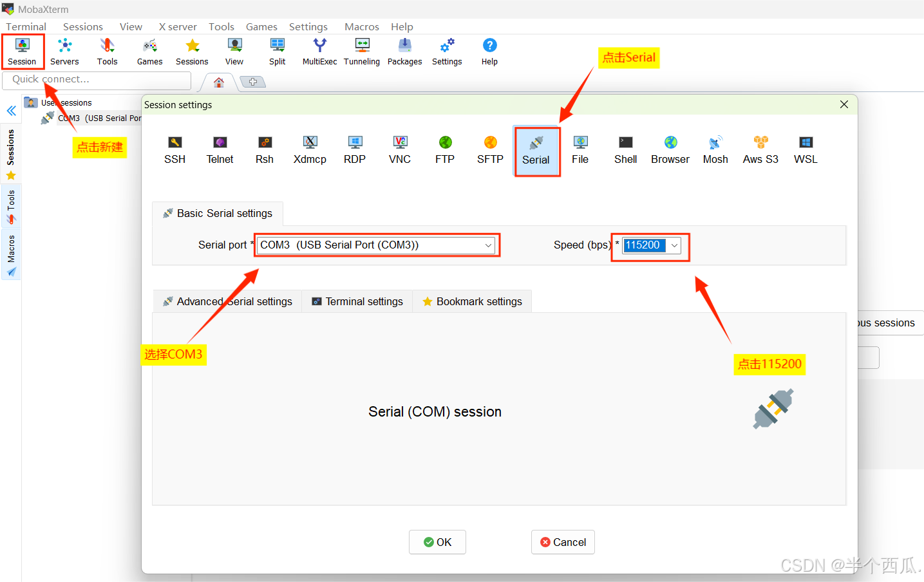Image resolution: width=924 pixels, height=582 pixels.
Task: Open the Servers toolbar icon
Action: point(64,52)
